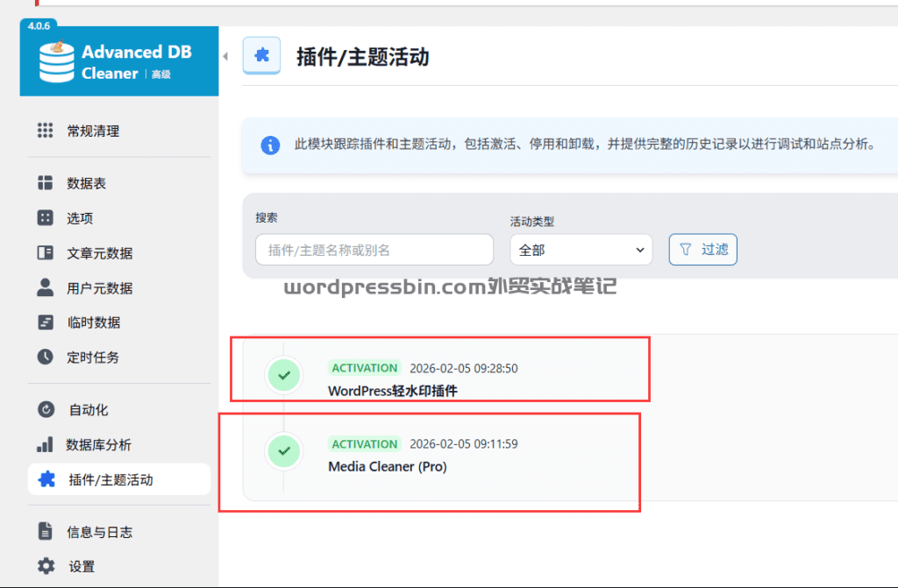Viewport: 898px width, 588px height.
Task: Click the 信息与日志 document icon
Action: coord(47,531)
